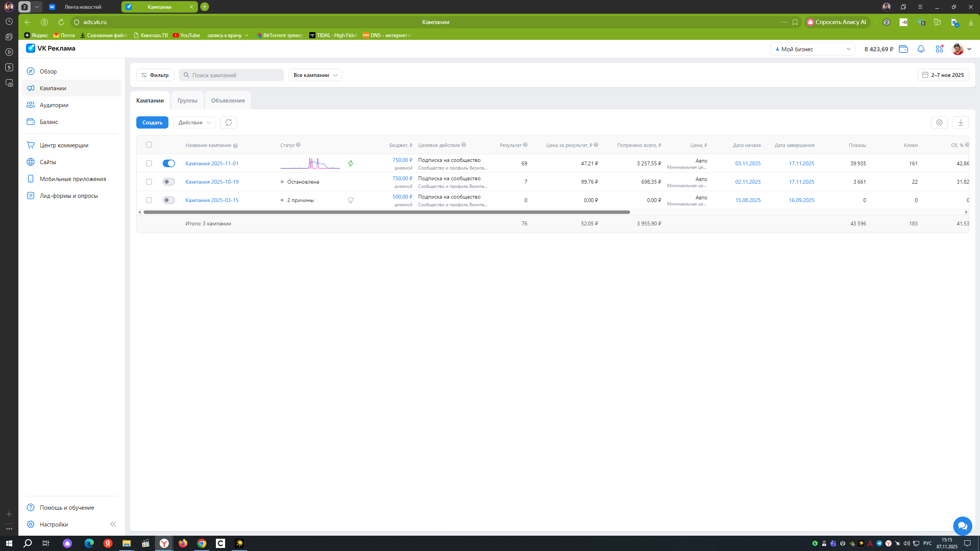Image resolution: width=980 pixels, height=551 pixels.
Task: Bookmark this page in address bar
Action: pos(795,22)
